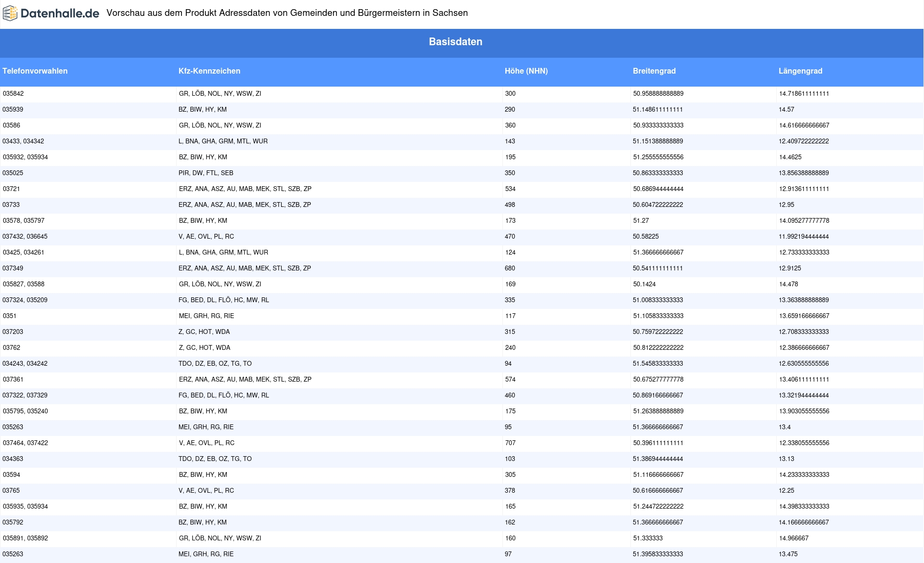Select phone prefix cell 037203

click(13, 332)
